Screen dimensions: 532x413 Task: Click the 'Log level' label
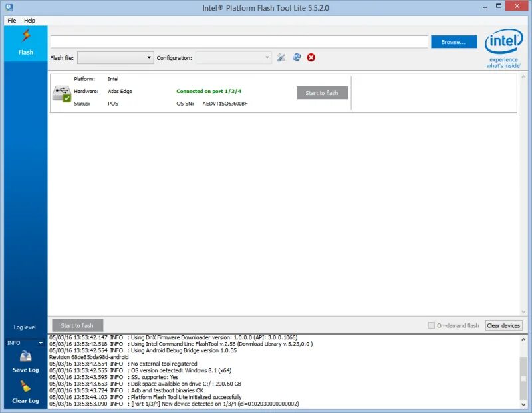pyautogui.click(x=25, y=327)
